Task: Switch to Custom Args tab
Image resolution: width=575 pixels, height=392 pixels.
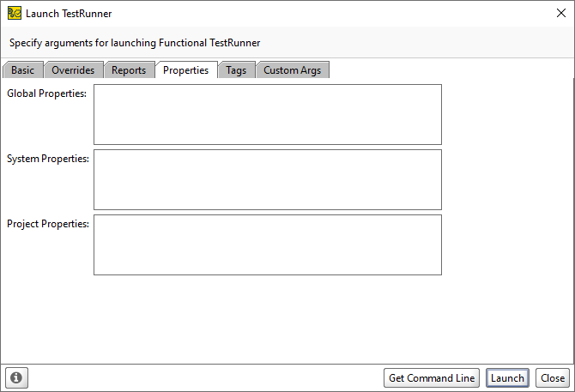Action: click(293, 70)
